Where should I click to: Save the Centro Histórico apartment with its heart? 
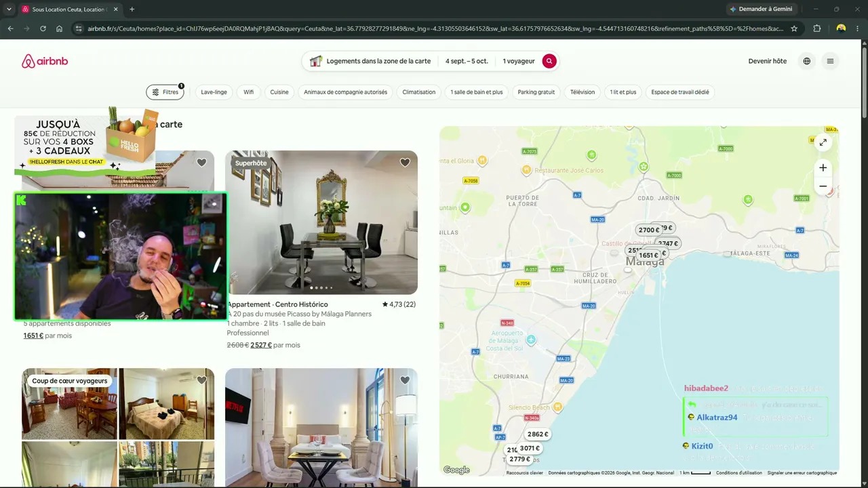pyautogui.click(x=405, y=163)
